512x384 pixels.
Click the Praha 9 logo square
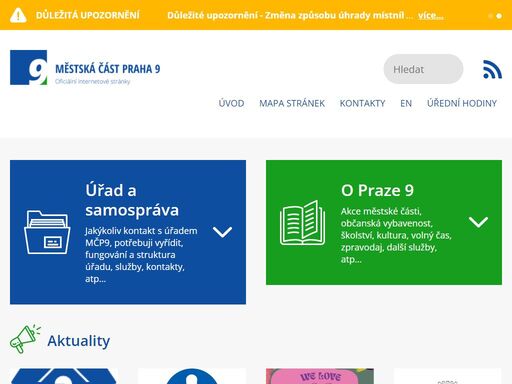(29, 68)
